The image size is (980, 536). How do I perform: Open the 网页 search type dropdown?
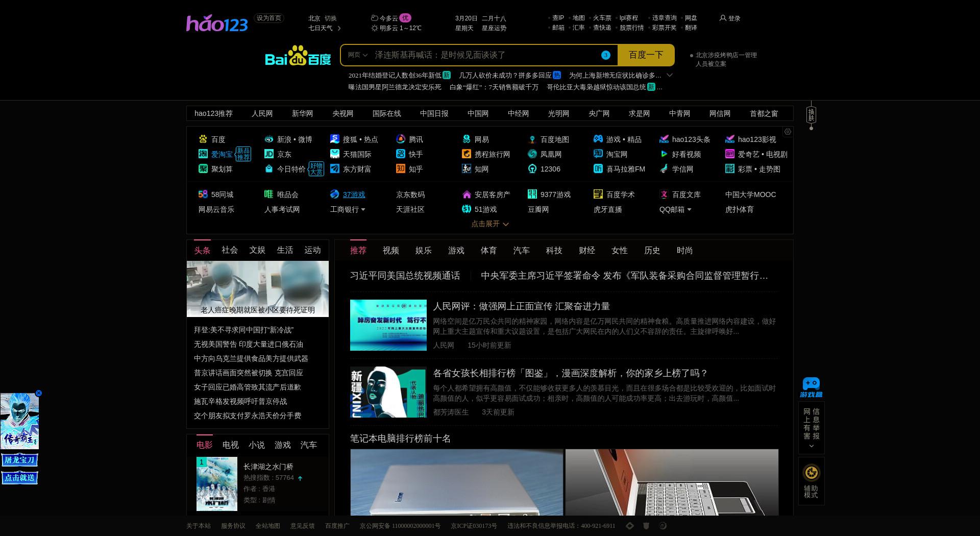coord(358,55)
